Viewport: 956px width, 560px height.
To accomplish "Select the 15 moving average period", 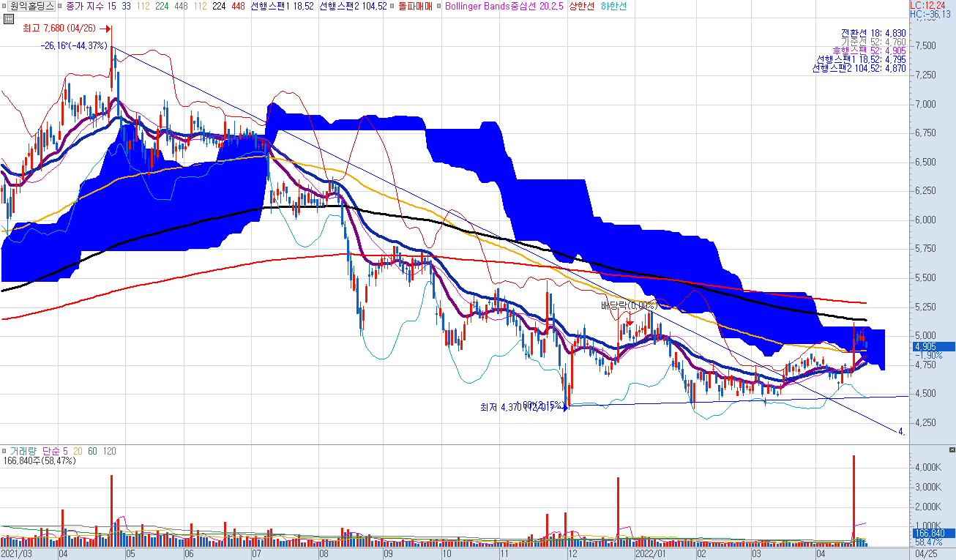I will [x=111, y=6].
